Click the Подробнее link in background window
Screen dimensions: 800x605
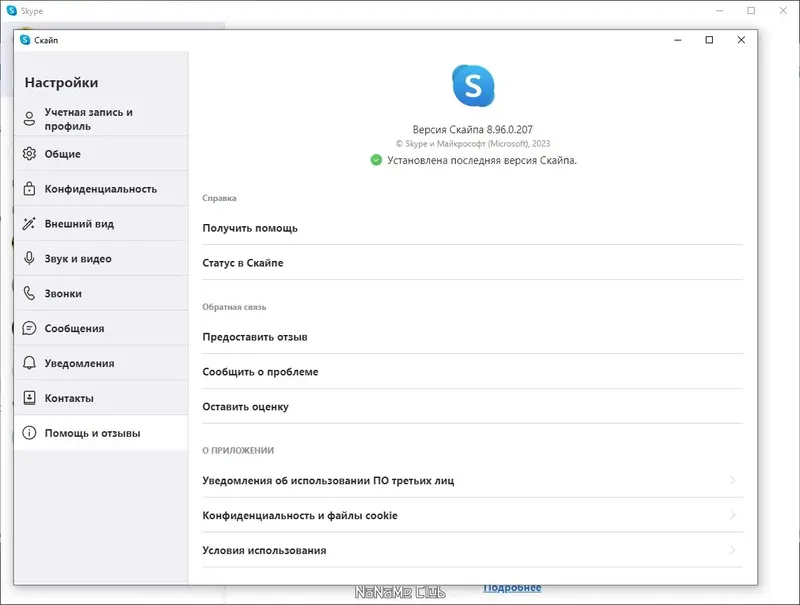coord(512,588)
